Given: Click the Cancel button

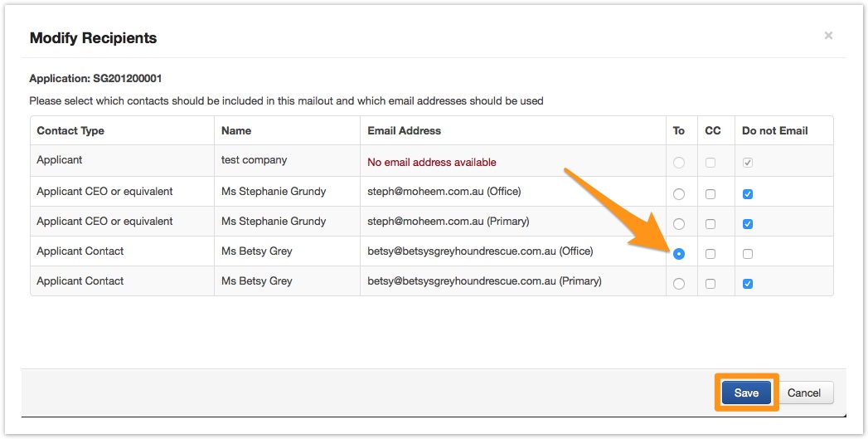Looking at the screenshot, I should (x=803, y=393).
